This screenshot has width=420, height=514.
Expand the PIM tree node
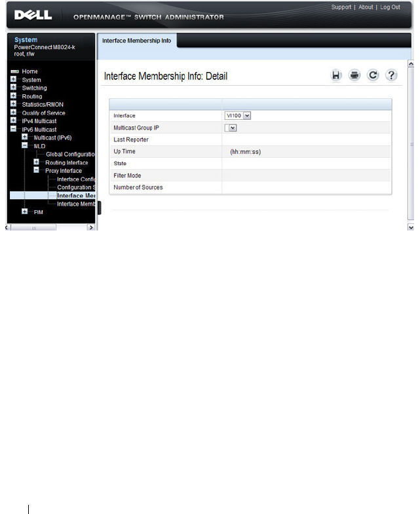click(x=25, y=211)
